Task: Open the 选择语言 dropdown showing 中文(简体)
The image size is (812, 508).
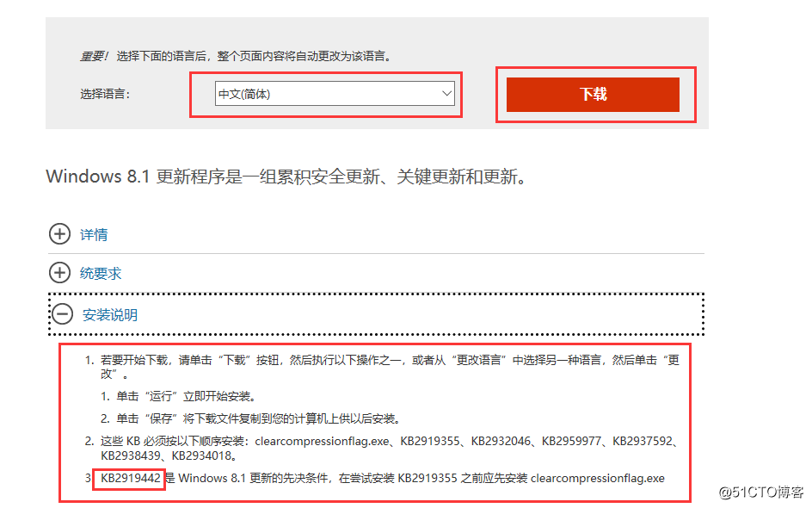Action: point(335,94)
